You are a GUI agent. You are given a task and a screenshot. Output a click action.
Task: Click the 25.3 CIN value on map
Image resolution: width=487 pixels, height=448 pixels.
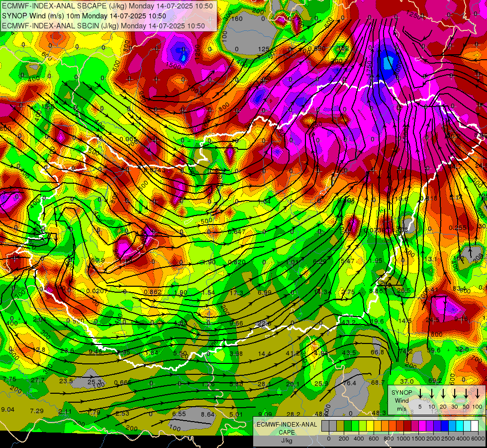(95, 382)
